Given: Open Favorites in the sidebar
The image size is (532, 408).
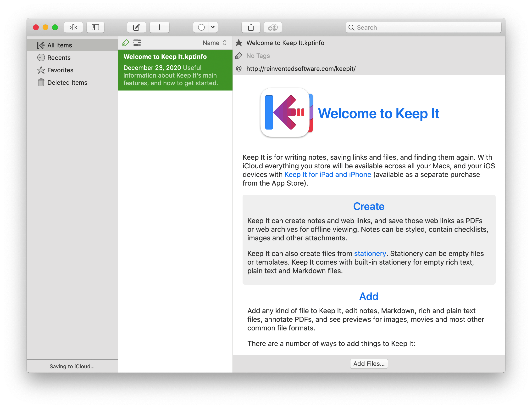Looking at the screenshot, I should (60, 70).
